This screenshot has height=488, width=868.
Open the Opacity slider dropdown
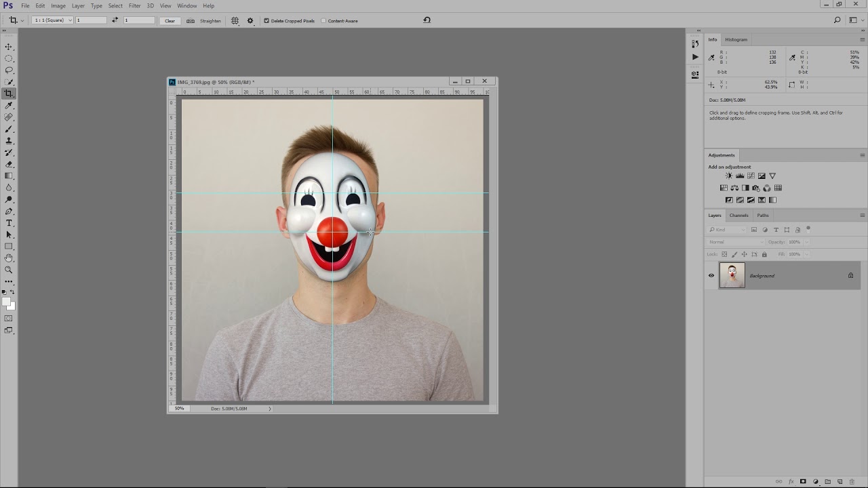click(x=806, y=242)
